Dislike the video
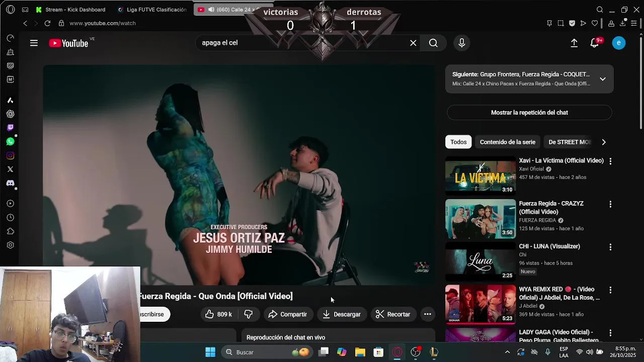644x362 pixels. pyautogui.click(x=249, y=314)
